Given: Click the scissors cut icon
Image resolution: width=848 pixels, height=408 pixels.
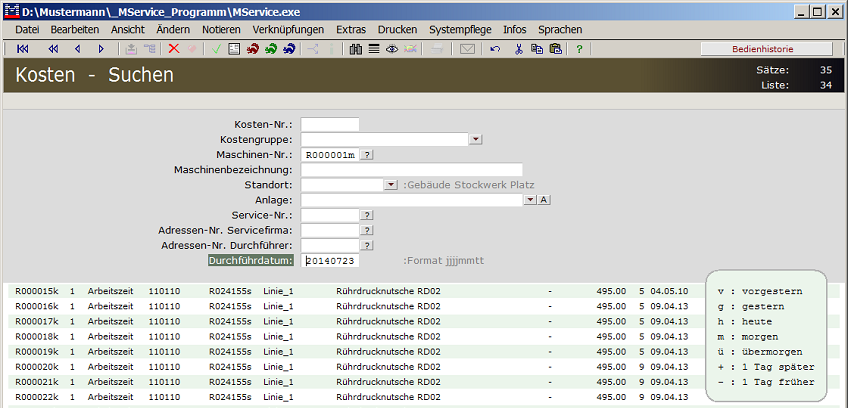Looking at the screenshot, I should click(519, 48).
